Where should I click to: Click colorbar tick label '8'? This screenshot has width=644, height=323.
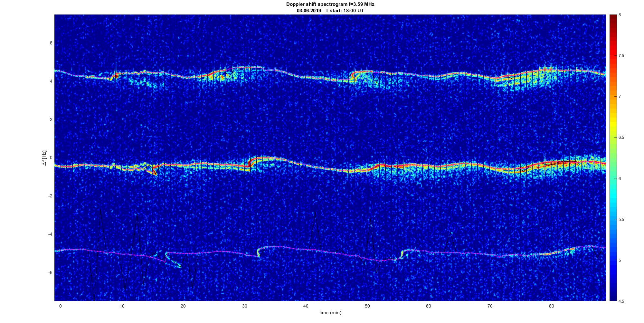click(620, 15)
